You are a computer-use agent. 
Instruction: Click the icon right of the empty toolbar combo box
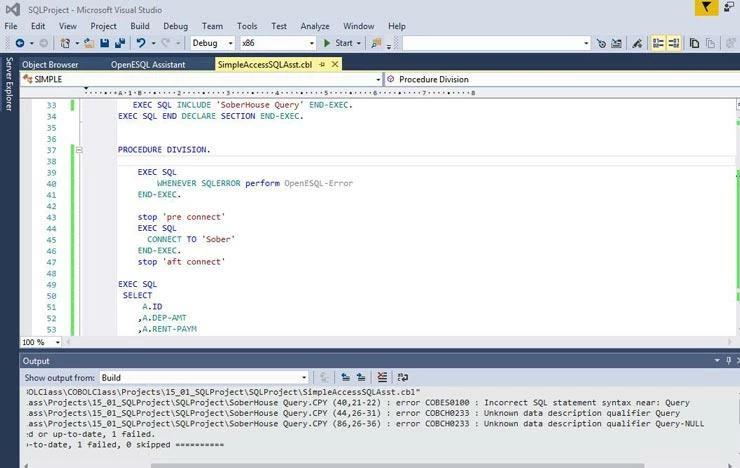[601, 44]
